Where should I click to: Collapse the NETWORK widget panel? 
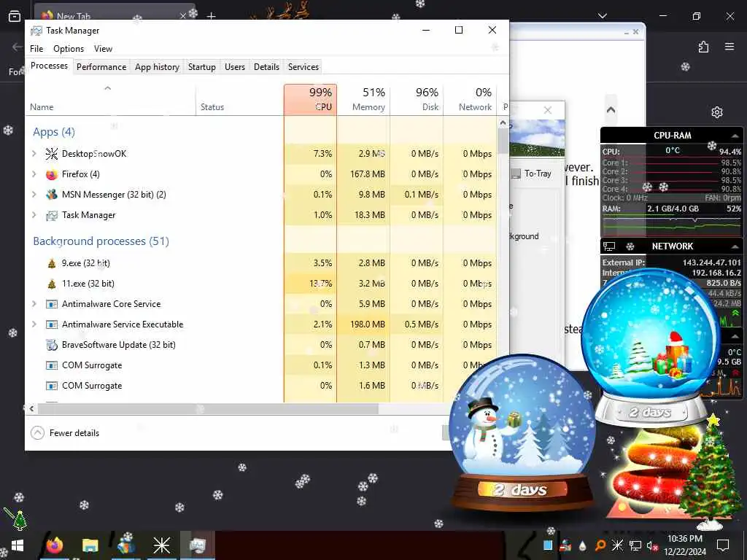click(x=735, y=246)
